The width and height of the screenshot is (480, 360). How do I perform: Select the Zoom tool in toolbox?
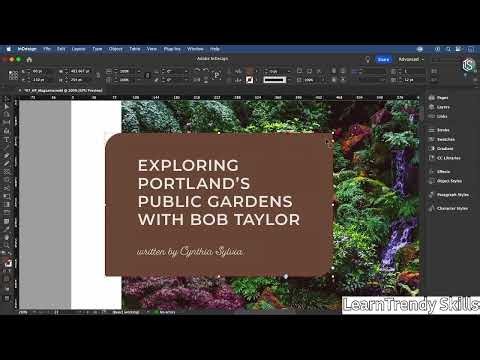7,245
